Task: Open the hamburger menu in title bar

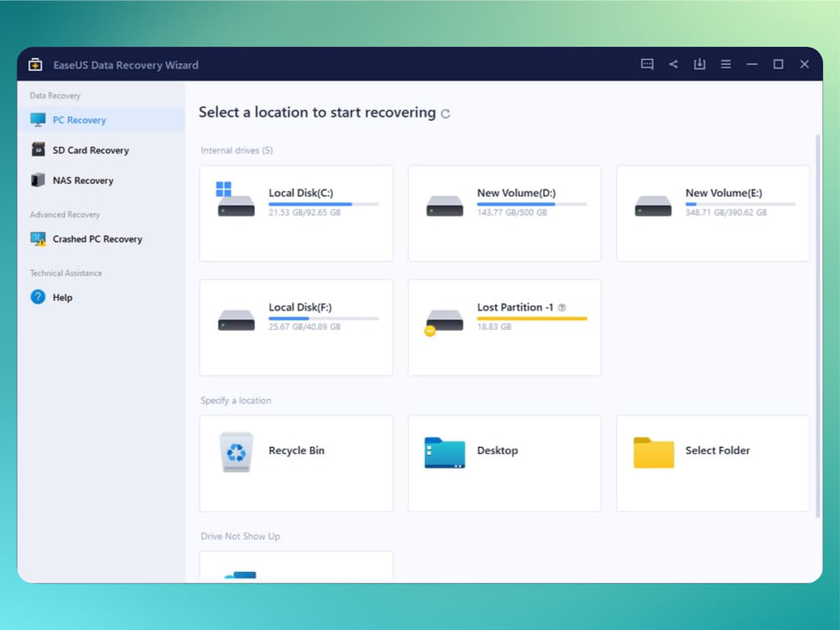Action: click(x=726, y=65)
